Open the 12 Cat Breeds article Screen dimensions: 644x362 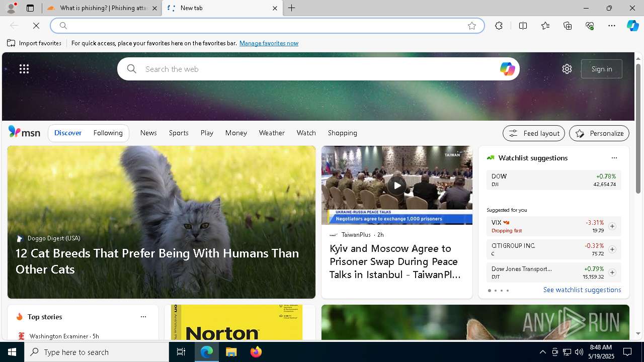coord(157,261)
